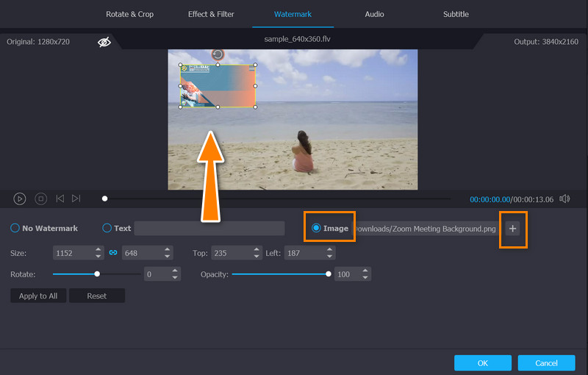Grab the rotate handle above the watermark image
Image resolution: width=588 pixels, height=375 pixels.
[218, 54]
